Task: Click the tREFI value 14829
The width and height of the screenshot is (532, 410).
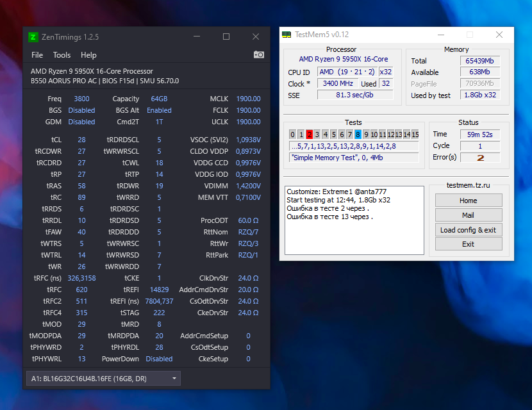Action: (x=159, y=290)
